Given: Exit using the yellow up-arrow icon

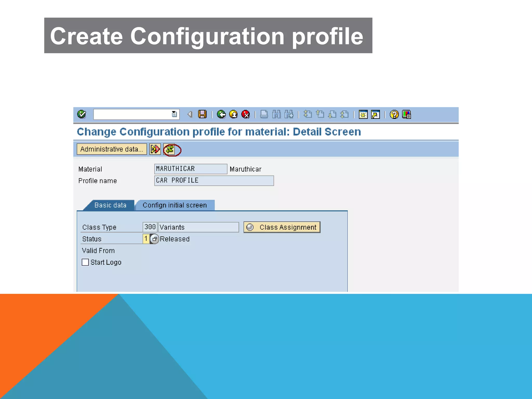Looking at the screenshot, I should [234, 114].
